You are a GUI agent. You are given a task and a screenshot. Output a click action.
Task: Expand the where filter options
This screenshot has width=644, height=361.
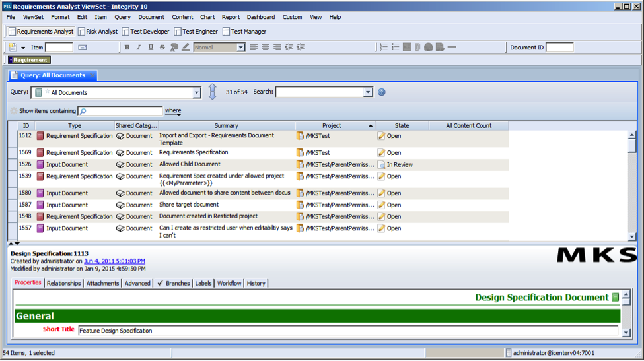tap(173, 111)
